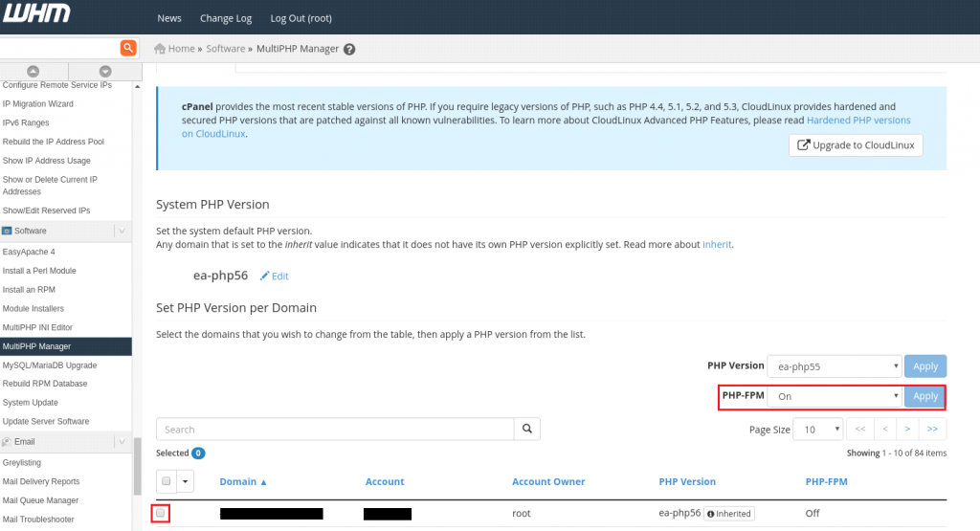Sort by Domain column header
980x531 pixels.
238,481
